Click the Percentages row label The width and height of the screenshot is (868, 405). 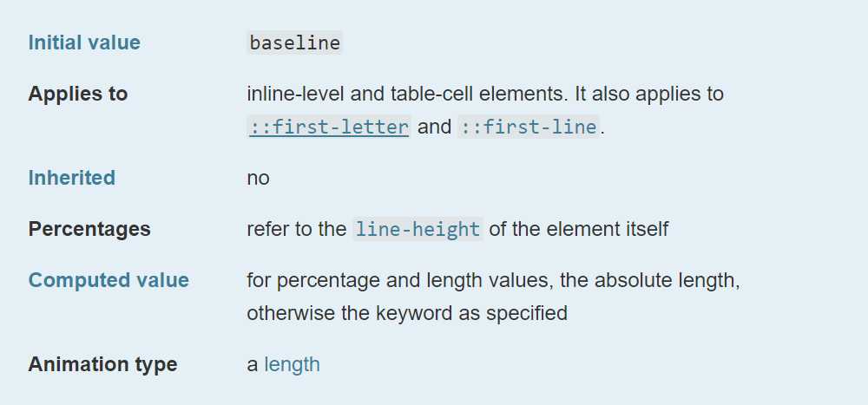pos(89,229)
